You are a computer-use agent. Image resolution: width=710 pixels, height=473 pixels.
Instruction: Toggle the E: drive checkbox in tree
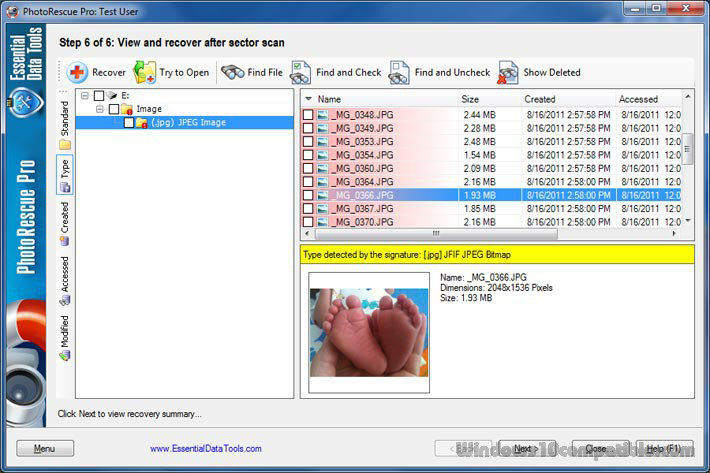[99, 96]
